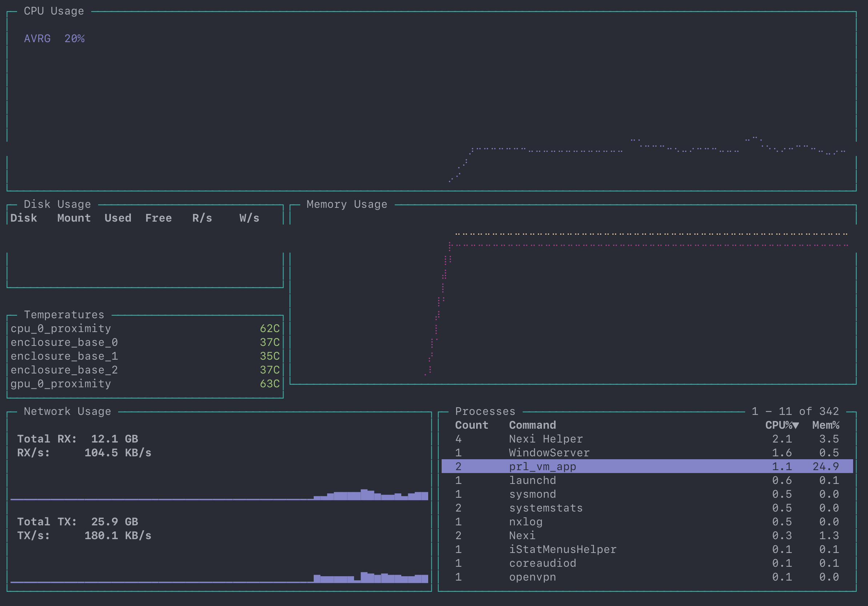Click the enclosure_base_2 temperature row
Image resolution: width=868 pixels, height=606 pixels.
[x=145, y=370]
